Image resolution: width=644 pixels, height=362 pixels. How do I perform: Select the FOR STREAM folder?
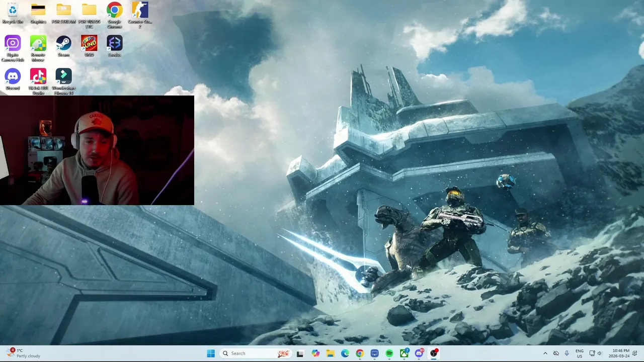click(63, 14)
